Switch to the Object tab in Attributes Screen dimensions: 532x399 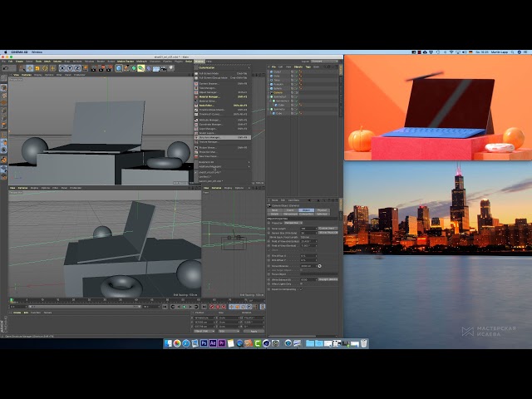click(x=305, y=210)
